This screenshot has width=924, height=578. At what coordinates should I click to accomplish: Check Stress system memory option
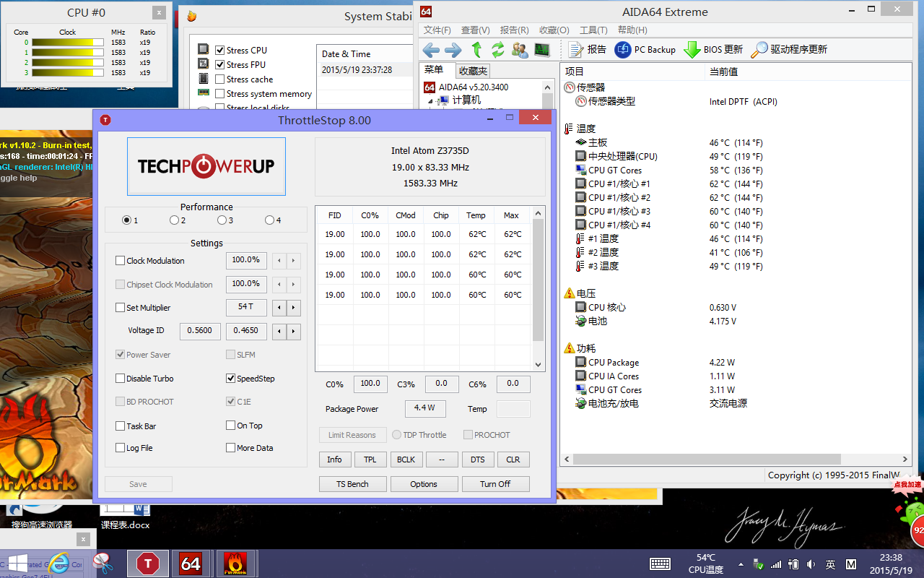pos(220,94)
